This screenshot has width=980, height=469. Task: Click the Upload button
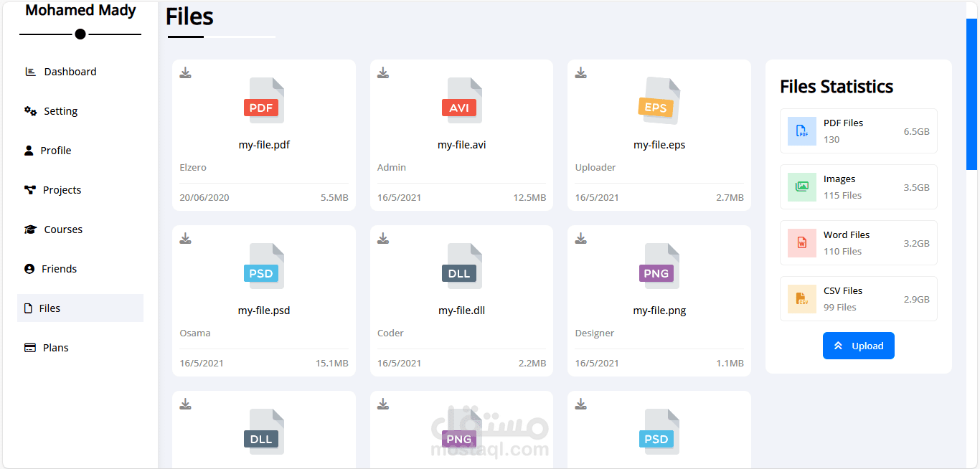click(859, 346)
